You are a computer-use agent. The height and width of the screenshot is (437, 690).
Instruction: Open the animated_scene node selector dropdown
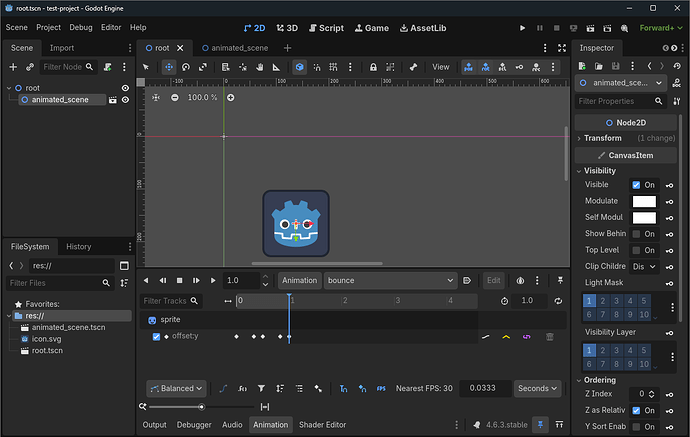coord(620,83)
